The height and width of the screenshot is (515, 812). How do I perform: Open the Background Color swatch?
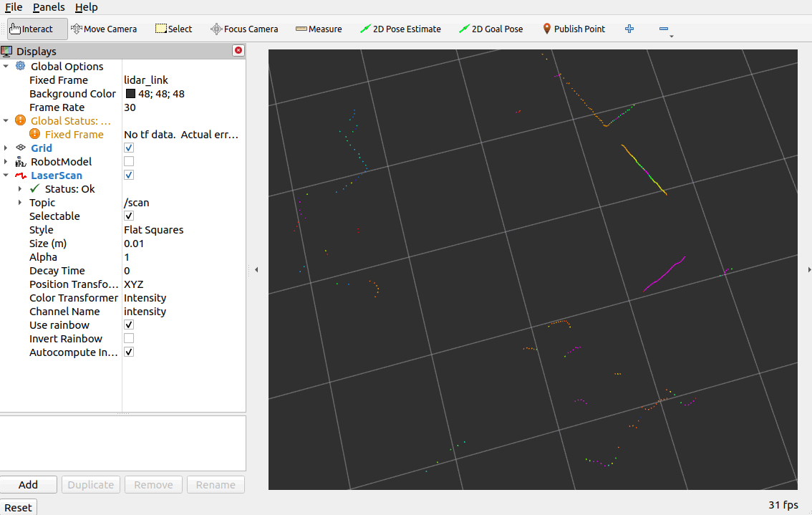130,93
